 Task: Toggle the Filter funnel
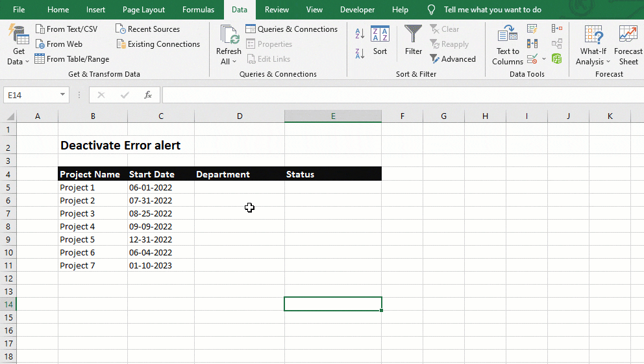[413, 40]
